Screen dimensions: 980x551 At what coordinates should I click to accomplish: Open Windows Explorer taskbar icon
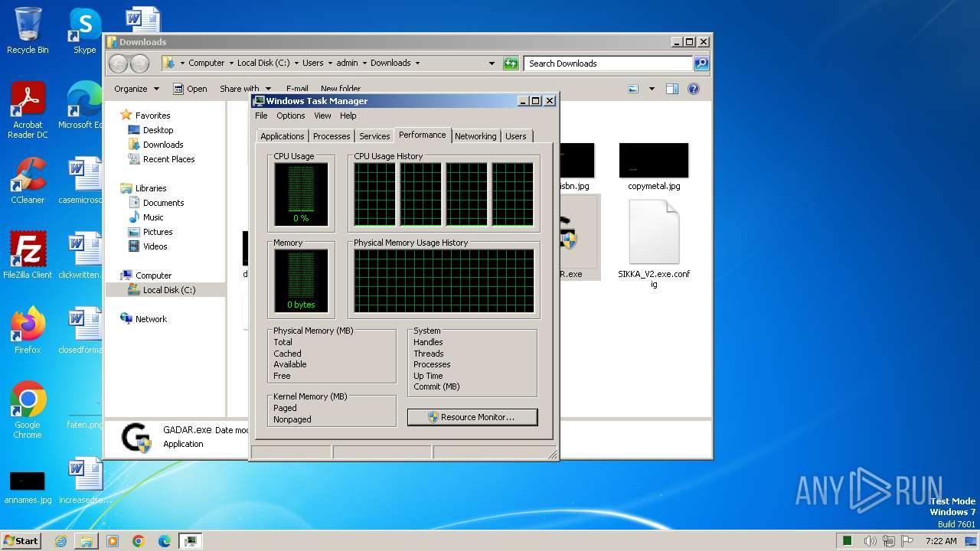pos(87,541)
